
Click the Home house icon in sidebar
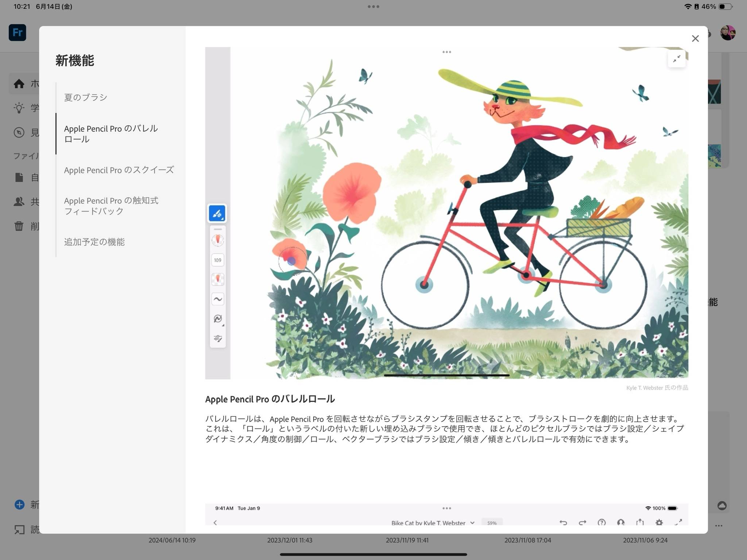click(x=19, y=84)
